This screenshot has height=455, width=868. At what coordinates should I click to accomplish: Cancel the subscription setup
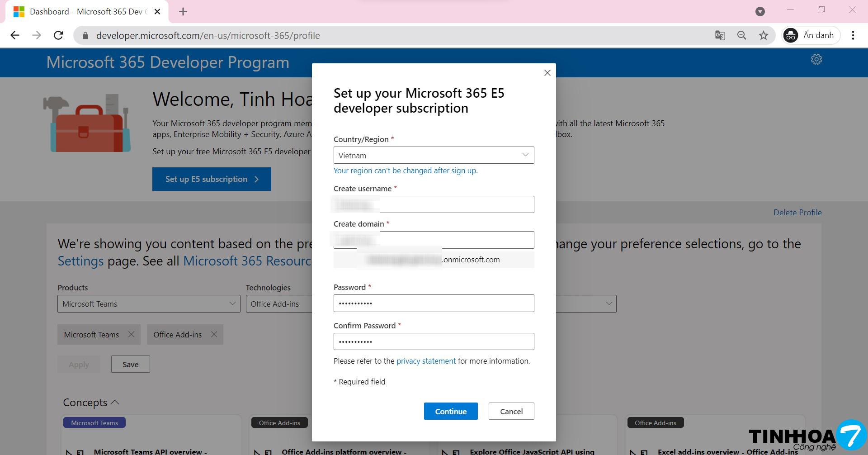click(x=511, y=411)
